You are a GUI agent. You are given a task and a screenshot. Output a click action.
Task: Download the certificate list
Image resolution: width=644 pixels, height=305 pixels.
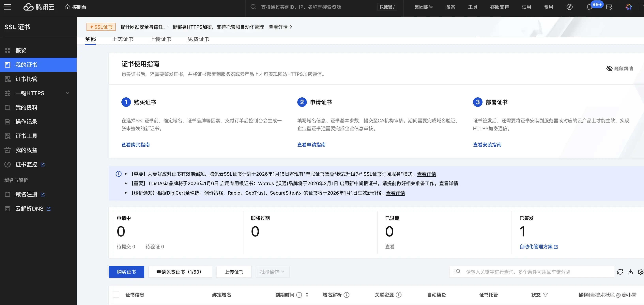pyautogui.click(x=630, y=272)
